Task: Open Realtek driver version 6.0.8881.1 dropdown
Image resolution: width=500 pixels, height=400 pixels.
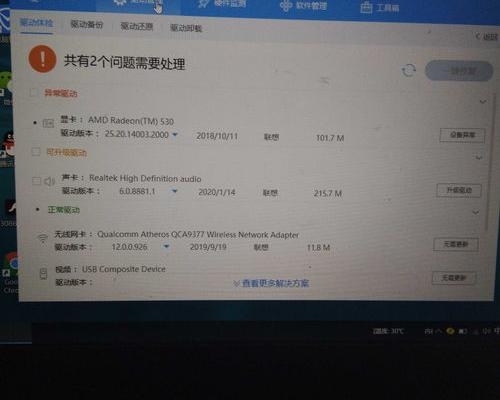Action: tap(174, 191)
